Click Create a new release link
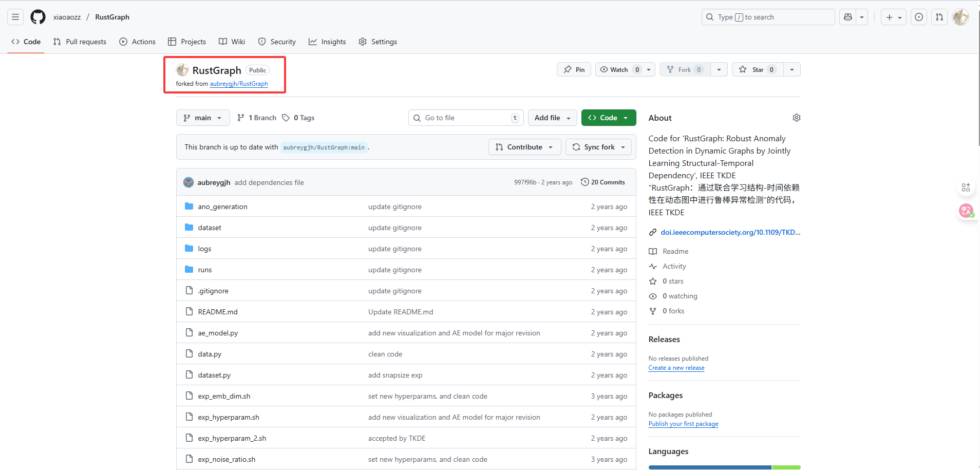980x470 pixels. pyautogui.click(x=676, y=368)
